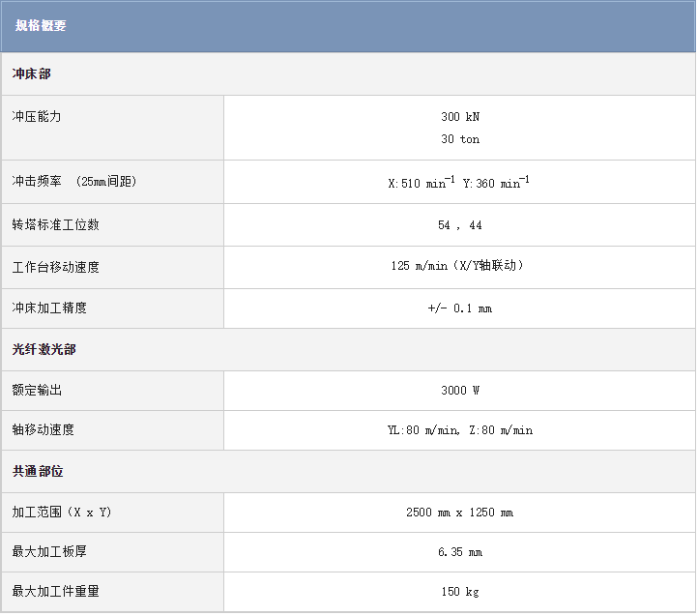Click the 6.35 mm thickness value
The width and height of the screenshot is (698, 616).
(x=460, y=552)
